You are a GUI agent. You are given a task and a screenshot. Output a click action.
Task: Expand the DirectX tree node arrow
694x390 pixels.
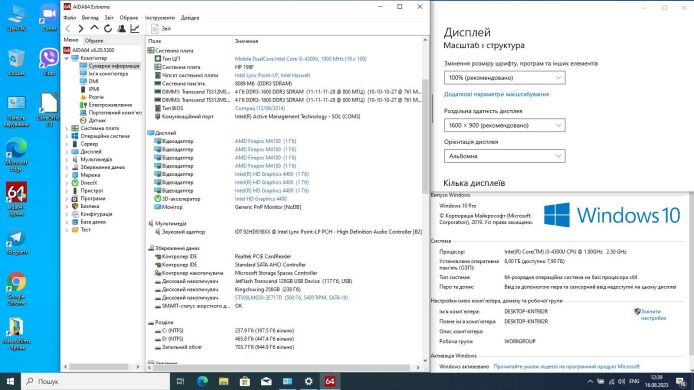coord(67,183)
